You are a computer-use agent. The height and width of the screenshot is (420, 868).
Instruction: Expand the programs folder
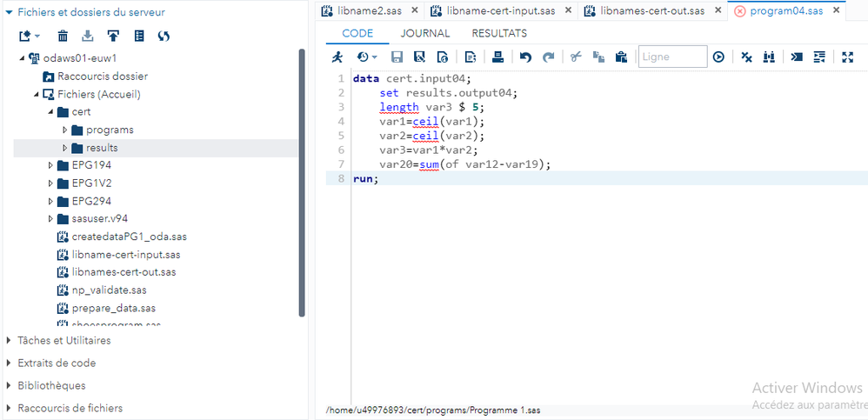pyautogui.click(x=65, y=130)
